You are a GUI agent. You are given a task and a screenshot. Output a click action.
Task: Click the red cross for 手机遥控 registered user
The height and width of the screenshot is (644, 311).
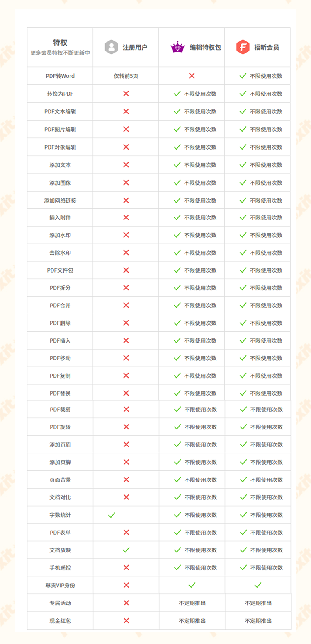coord(126,567)
